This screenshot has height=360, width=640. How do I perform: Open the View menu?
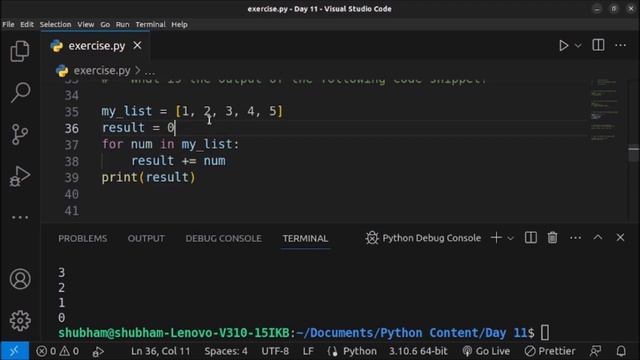tap(86, 24)
